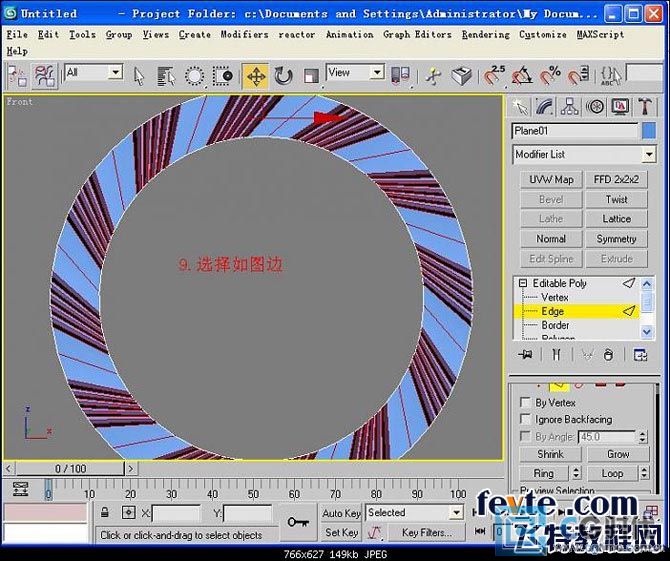Open the Customize menu

pos(543,35)
